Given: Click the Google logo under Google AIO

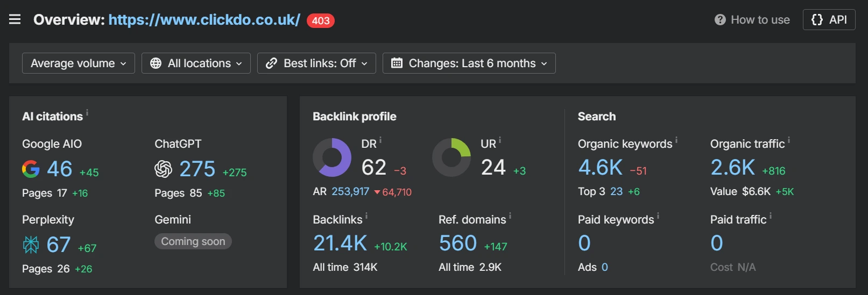Looking at the screenshot, I should (x=31, y=169).
